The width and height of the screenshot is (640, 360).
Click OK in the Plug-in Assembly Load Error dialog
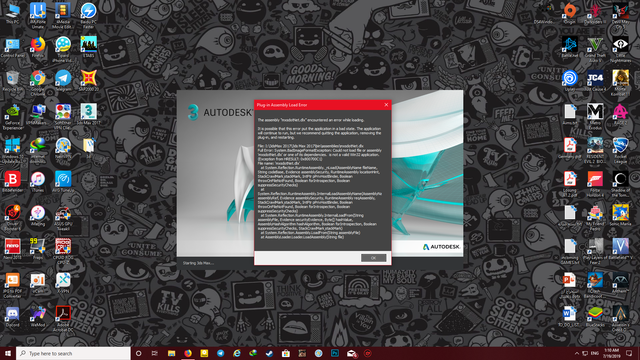click(x=373, y=258)
